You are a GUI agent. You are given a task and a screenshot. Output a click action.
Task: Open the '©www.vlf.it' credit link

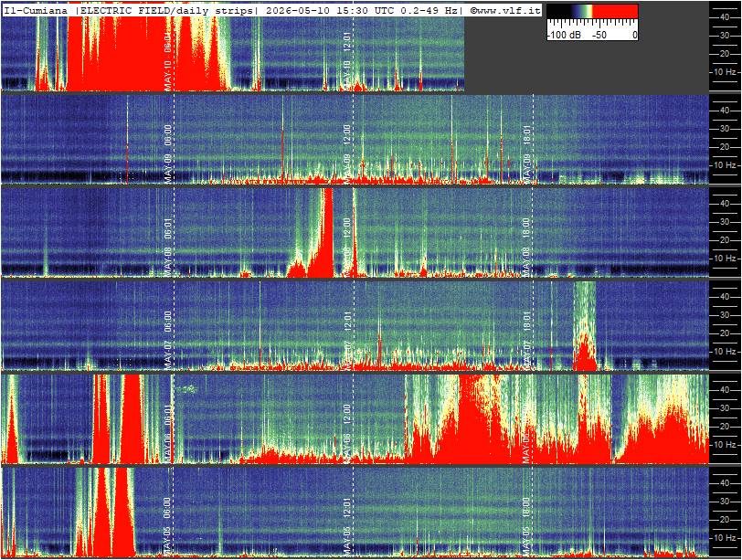[x=505, y=10]
